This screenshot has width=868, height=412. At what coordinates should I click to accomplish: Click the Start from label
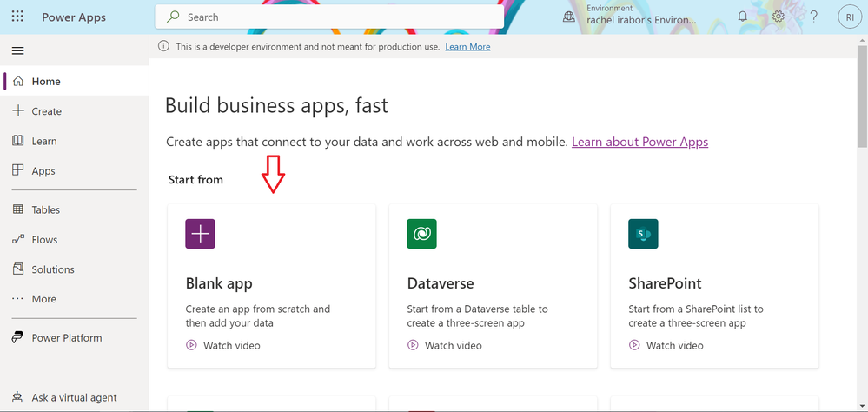[x=196, y=180]
